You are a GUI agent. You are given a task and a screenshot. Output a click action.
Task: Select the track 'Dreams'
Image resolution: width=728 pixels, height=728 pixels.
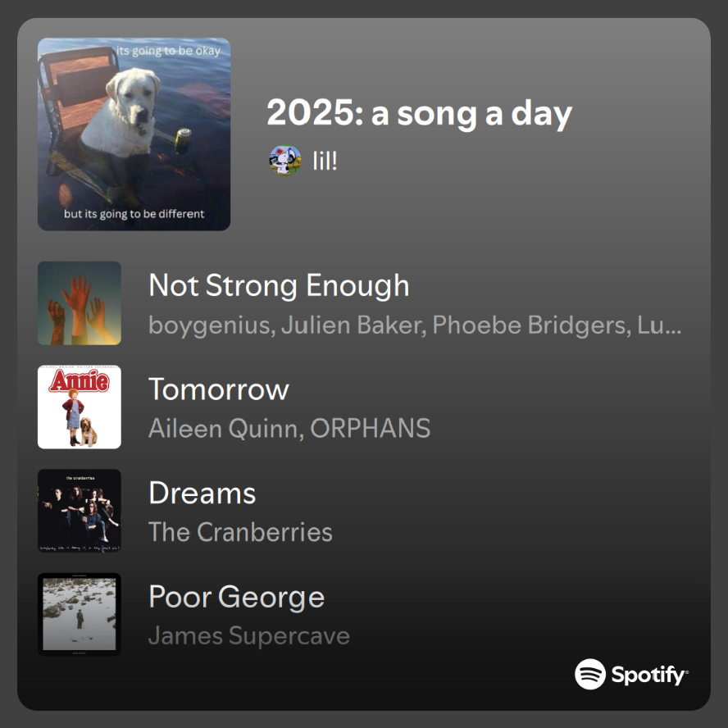point(202,493)
